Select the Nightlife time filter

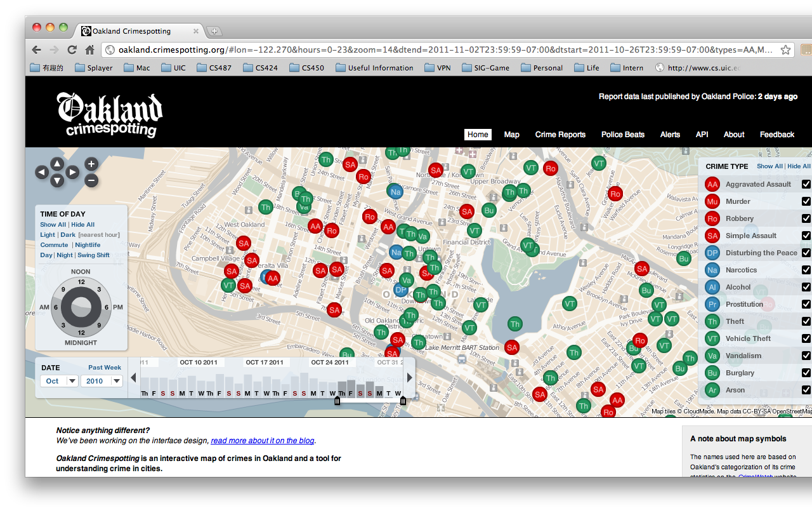pyautogui.click(x=88, y=245)
